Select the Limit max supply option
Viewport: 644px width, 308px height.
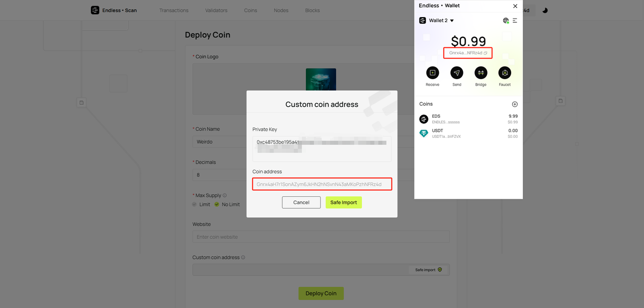195,204
